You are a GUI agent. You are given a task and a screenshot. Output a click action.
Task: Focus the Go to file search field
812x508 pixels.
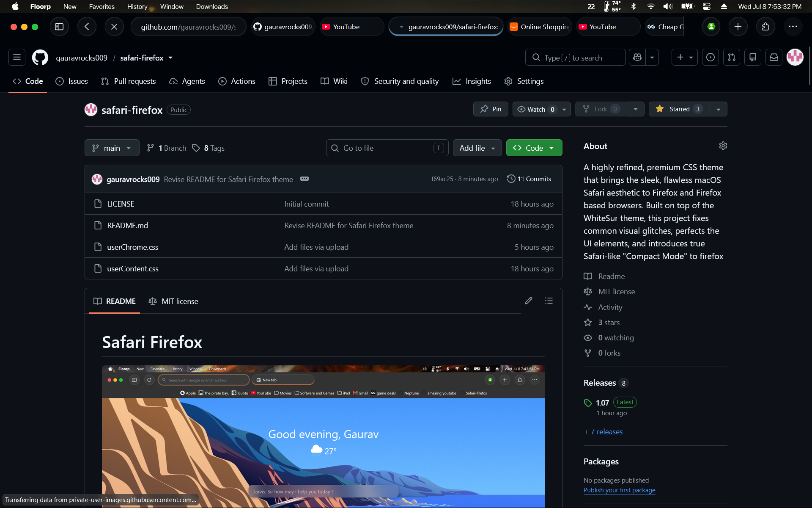point(387,148)
